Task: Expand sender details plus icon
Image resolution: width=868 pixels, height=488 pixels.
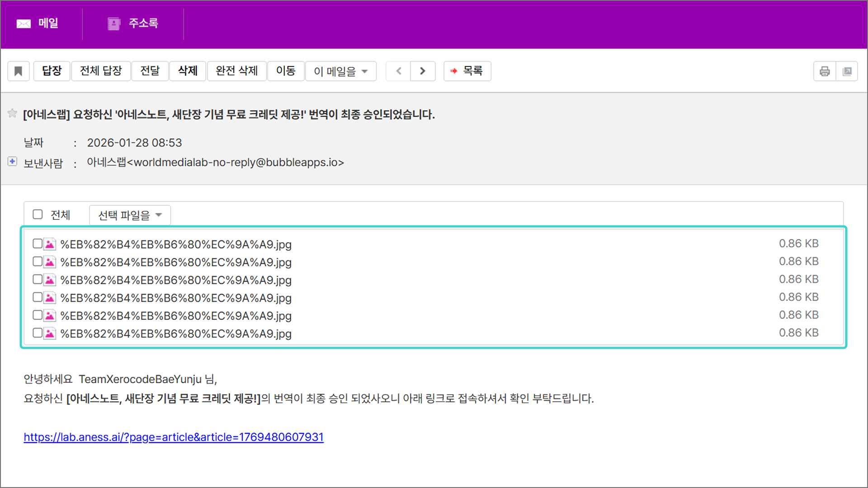Action: point(13,161)
